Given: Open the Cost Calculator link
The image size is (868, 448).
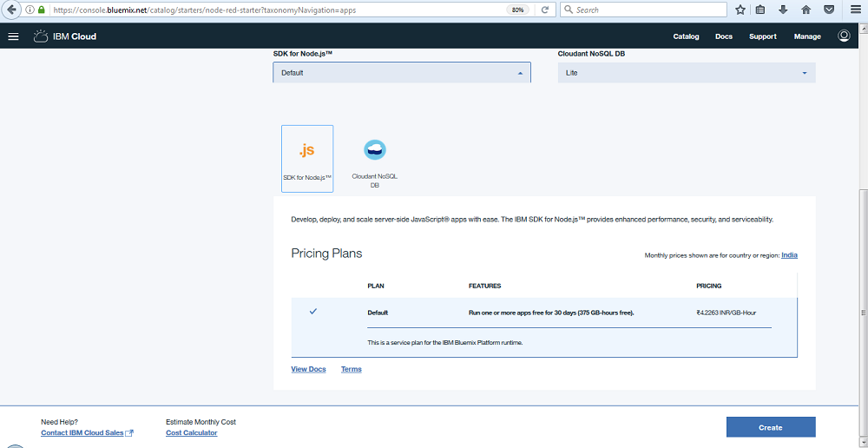Looking at the screenshot, I should point(192,433).
